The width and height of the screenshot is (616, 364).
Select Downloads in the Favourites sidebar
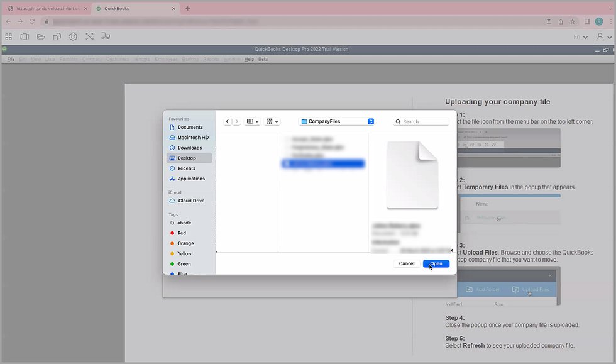(x=189, y=148)
